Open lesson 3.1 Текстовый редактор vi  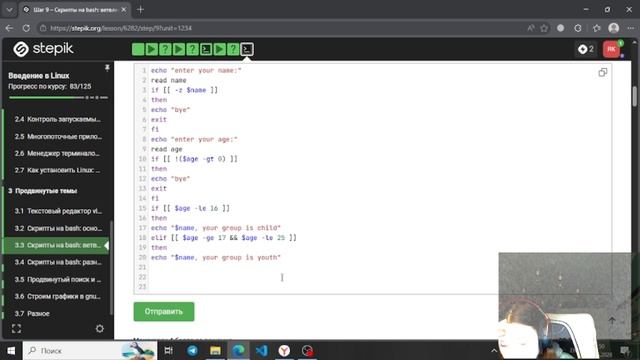(x=57, y=211)
